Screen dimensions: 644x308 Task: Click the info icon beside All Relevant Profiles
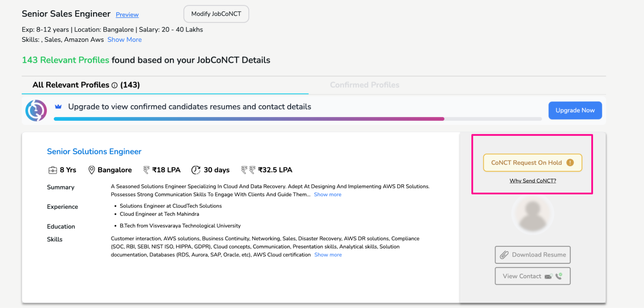click(x=115, y=85)
